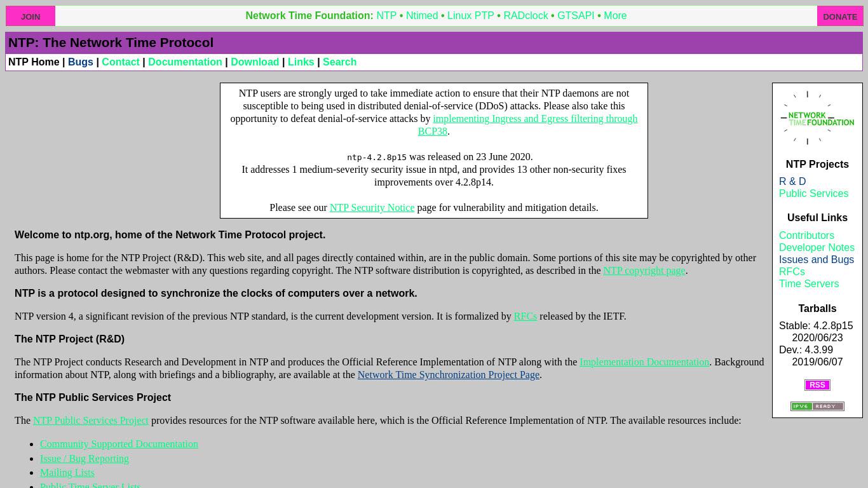Open Ingress and Egress filtering BCP38 link
The image size is (868, 488).
point(535,119)
